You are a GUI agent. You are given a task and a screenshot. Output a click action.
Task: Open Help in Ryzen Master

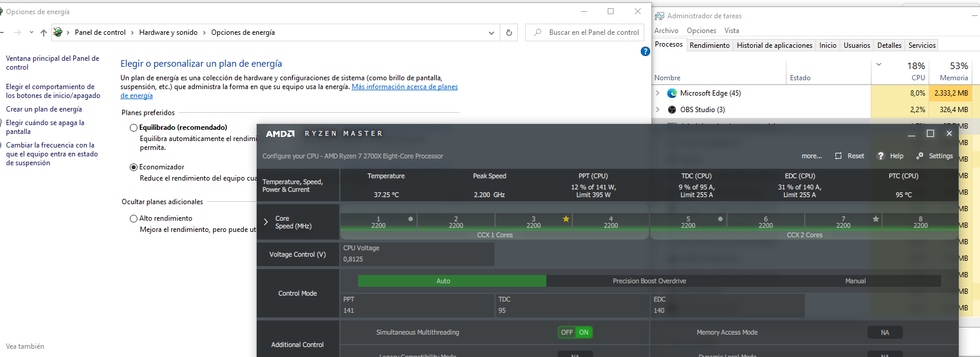pos(890,156)
